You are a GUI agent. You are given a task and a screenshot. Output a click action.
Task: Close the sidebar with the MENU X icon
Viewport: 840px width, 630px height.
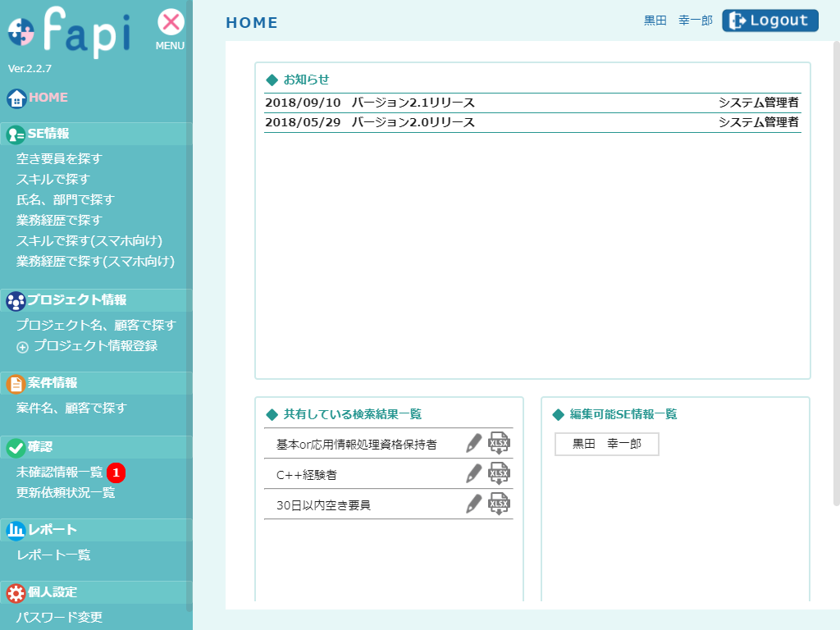point(171,23)
